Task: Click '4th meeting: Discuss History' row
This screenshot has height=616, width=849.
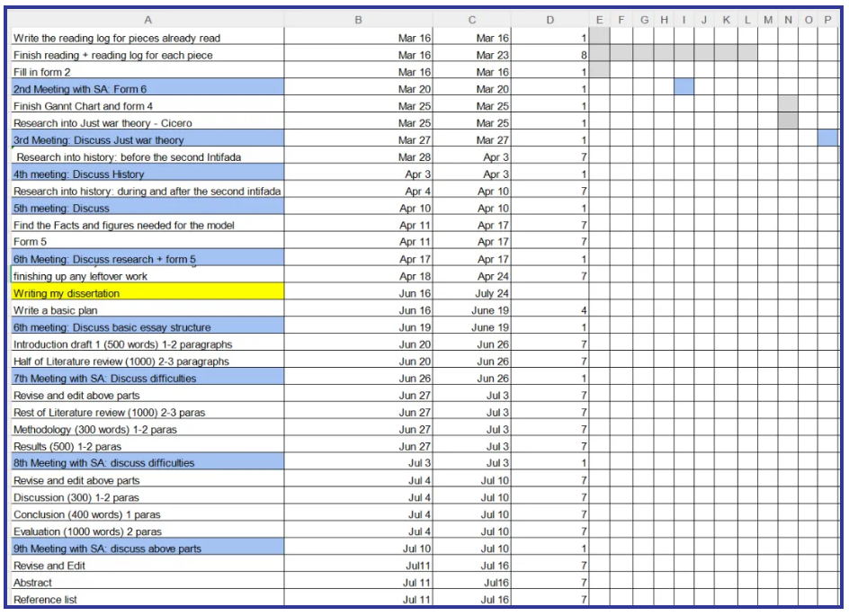Action: pyautogui.click(x=147, y=174)
